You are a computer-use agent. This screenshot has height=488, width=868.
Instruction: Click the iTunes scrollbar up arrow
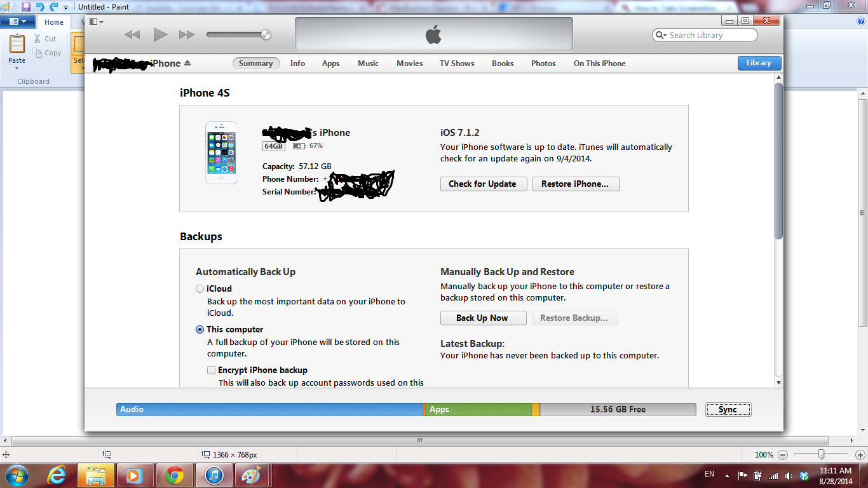[x=779, y=78]
